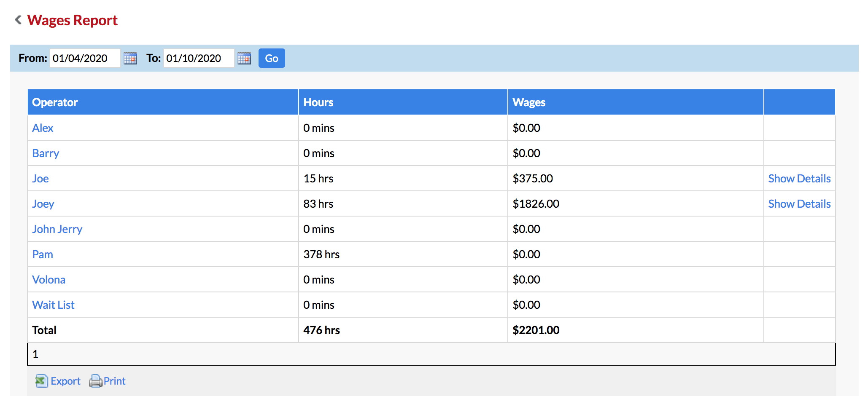This screenshot has width=868, height=396.
Task: Click the Hours column header
Action: click(403, 102)
